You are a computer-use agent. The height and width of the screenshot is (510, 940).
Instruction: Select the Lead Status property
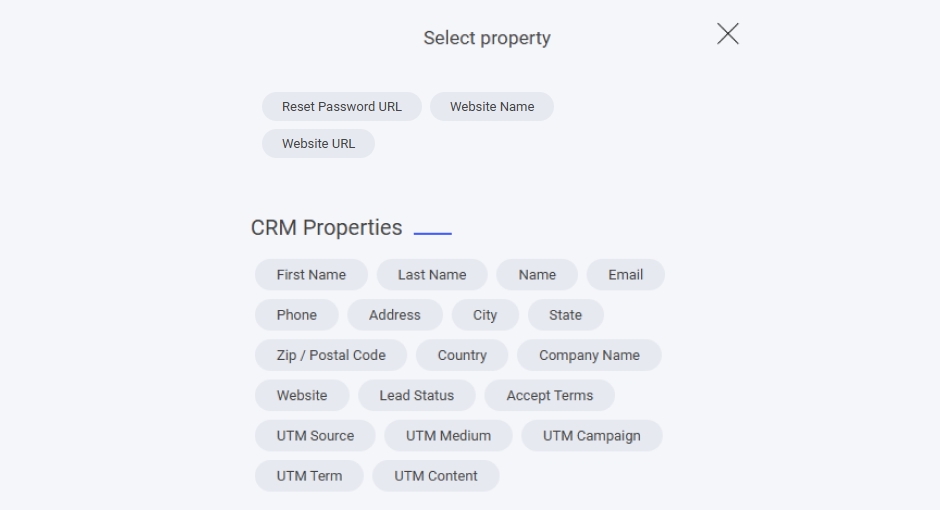(x=416, y=396)
